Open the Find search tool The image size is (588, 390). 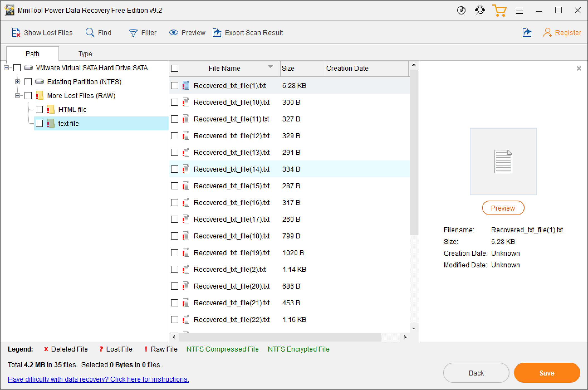click(x=90, y=33)
